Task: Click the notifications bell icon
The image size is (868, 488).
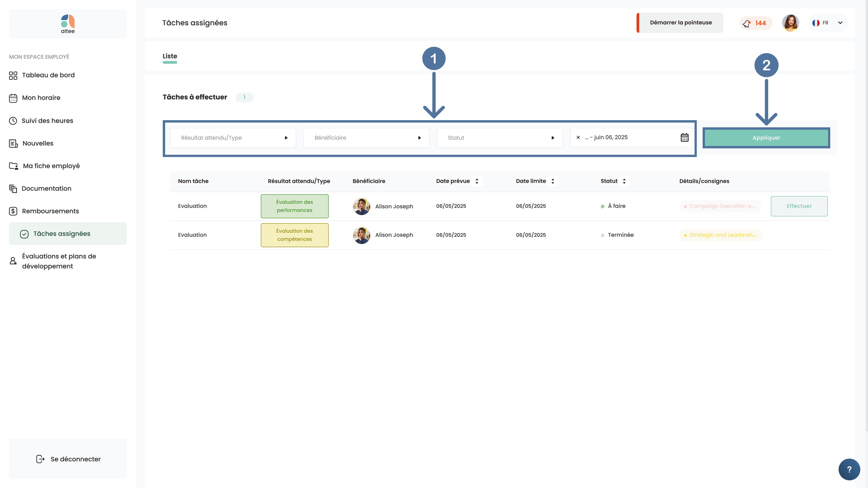Action: (747, 23)
